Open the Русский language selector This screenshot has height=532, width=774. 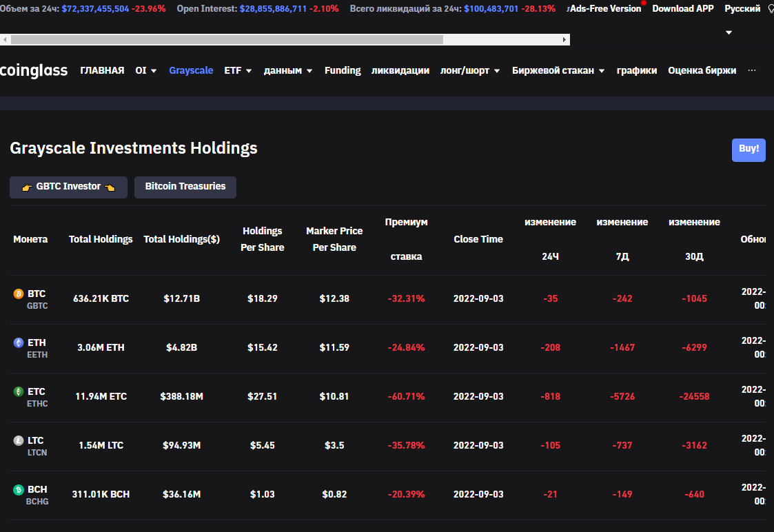742,9
